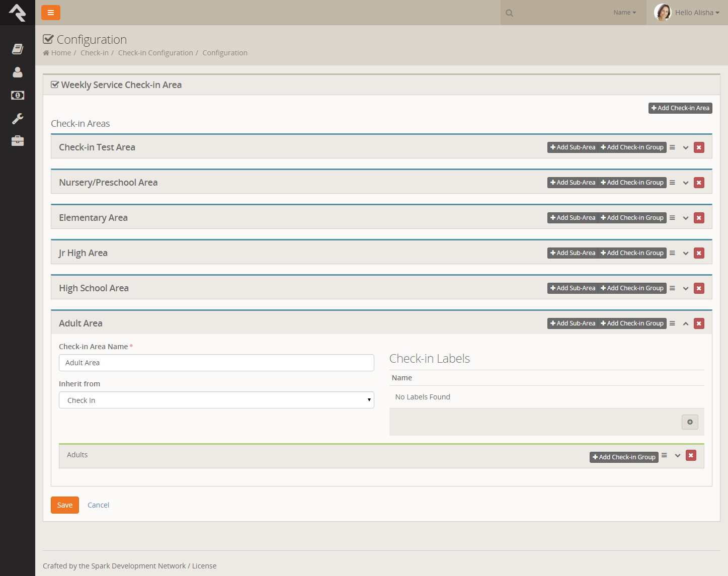
Task: Delete the Check-in Test Area
Action: (699, 147)
